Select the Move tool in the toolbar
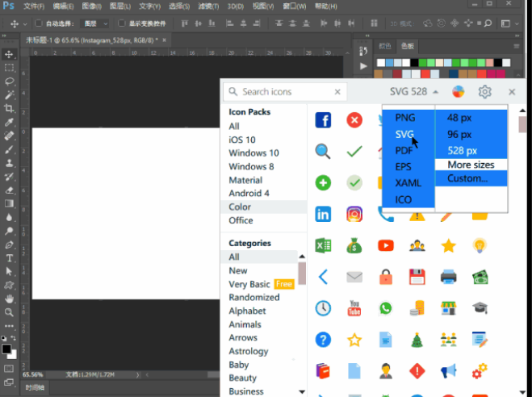Viewport: 532px width, 397px height. pos(10,53)
